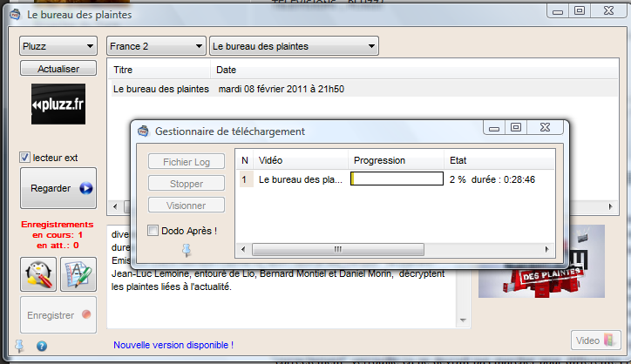Viewport: 631px width, 364px height.
Task: Click pushpin icon in download manager
Action: [187, 250]
